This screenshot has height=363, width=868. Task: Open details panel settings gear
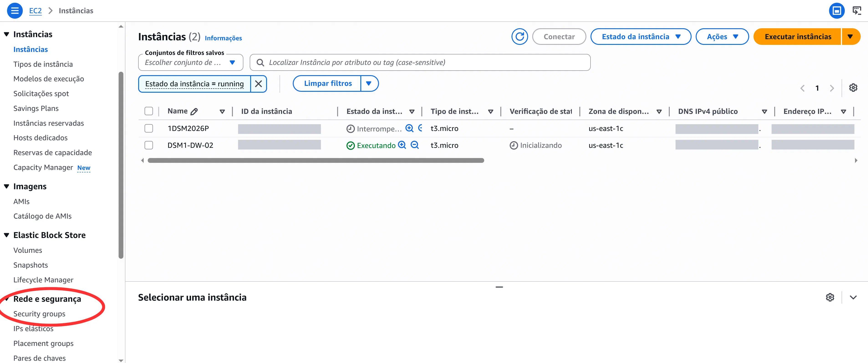(x=830, y=297)
